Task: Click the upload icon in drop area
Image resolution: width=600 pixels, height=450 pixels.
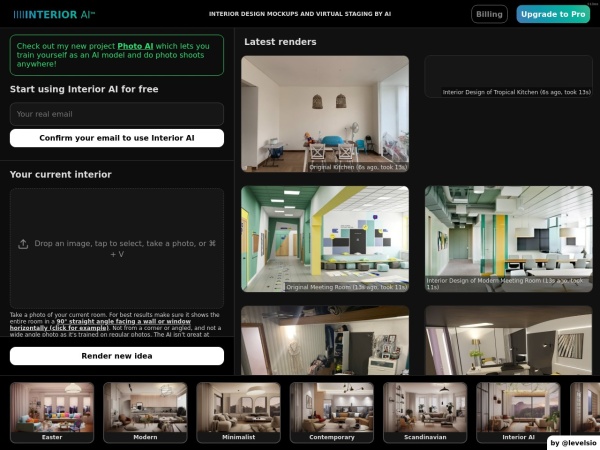Action: coord(23,244)
